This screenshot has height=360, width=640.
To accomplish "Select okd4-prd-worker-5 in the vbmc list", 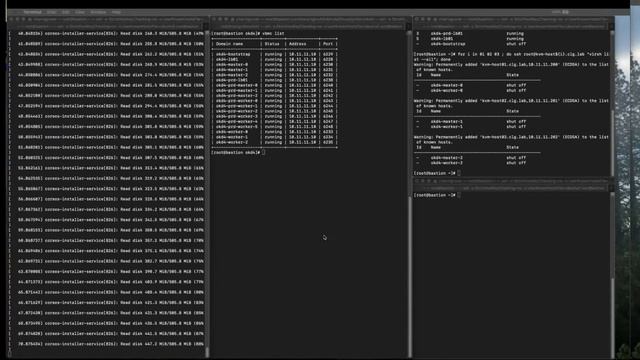I will point(237,127).
